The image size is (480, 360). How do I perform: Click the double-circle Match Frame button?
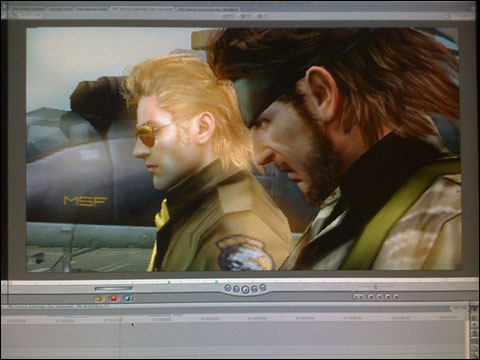(x=358, y=296)
